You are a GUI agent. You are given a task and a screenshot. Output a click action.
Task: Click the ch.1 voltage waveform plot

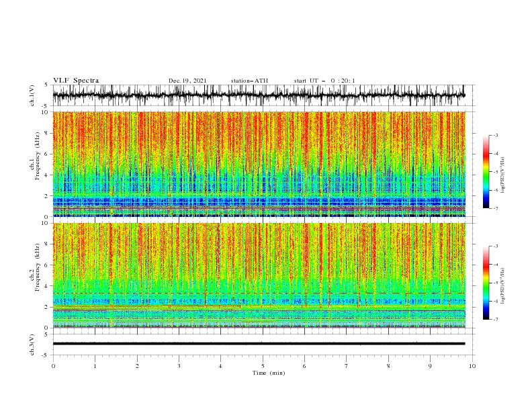coord(259,95)
